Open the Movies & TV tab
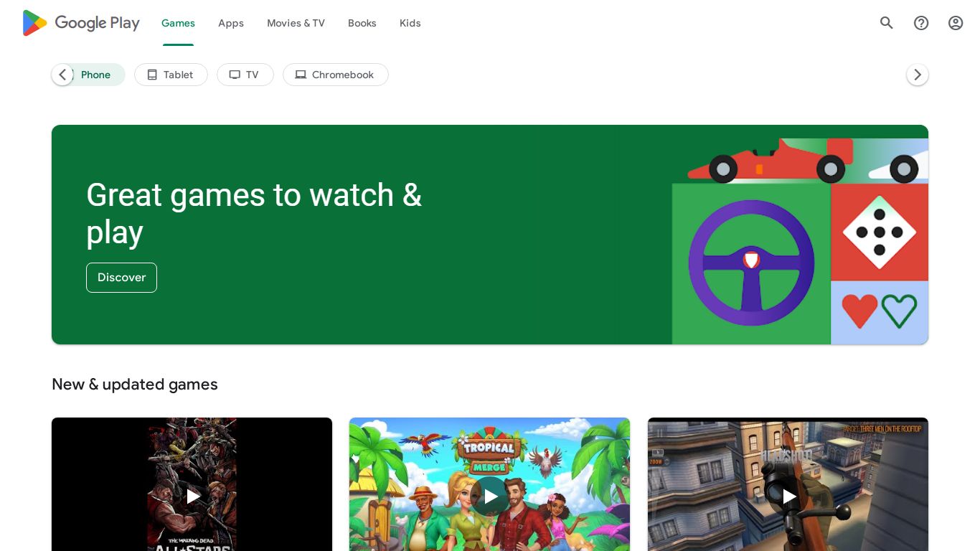980x551 pixels. click(296, 23)
